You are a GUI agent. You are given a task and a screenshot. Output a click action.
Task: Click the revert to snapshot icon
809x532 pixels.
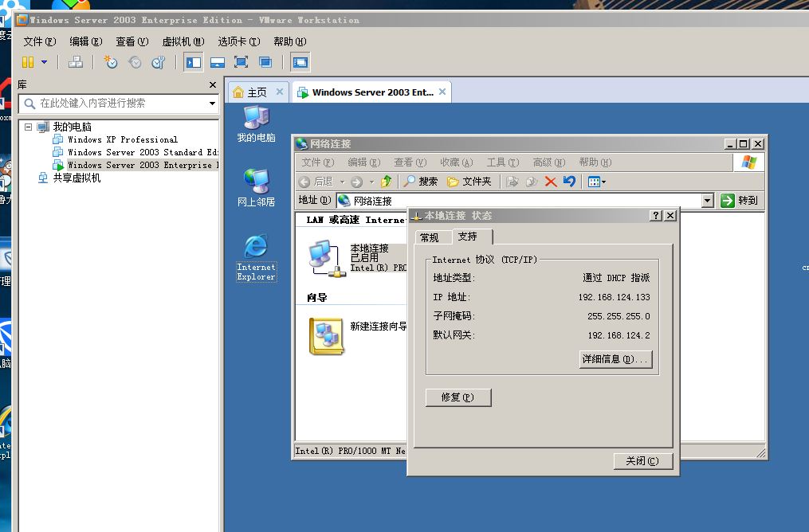(x=135, y=62)
